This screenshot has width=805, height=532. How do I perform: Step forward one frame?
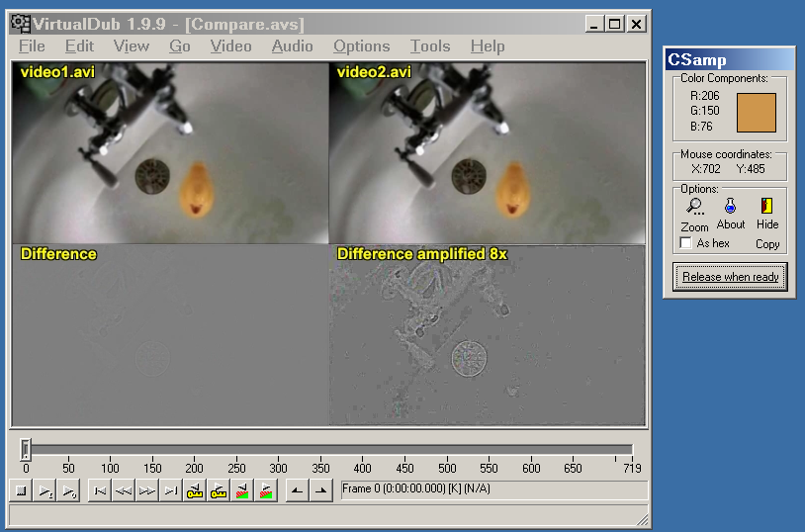pyautogui.click(x=146, y=490)
